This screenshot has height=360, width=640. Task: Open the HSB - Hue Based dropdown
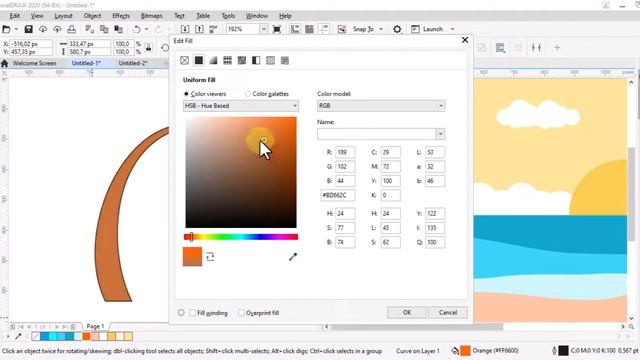coord(241,106)
